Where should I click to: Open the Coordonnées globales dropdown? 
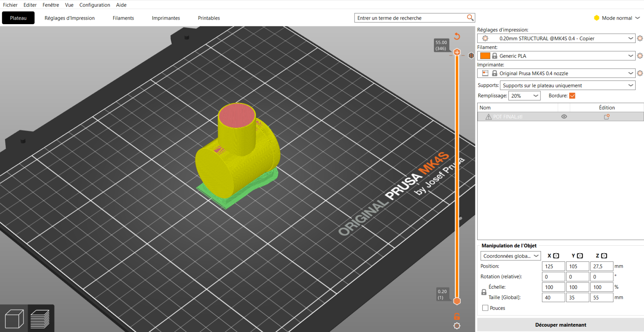(511, 256)
